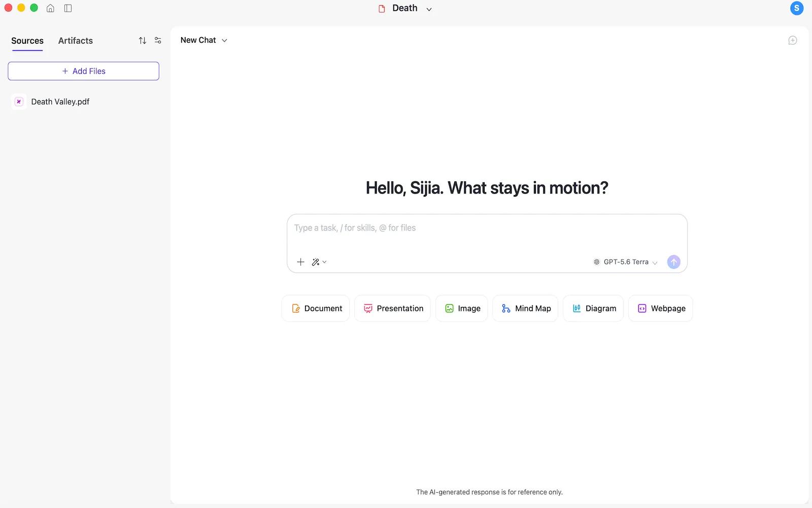
Task: Change the GPT-5.6 Terra model selector
Action: [x=626, y=262]
